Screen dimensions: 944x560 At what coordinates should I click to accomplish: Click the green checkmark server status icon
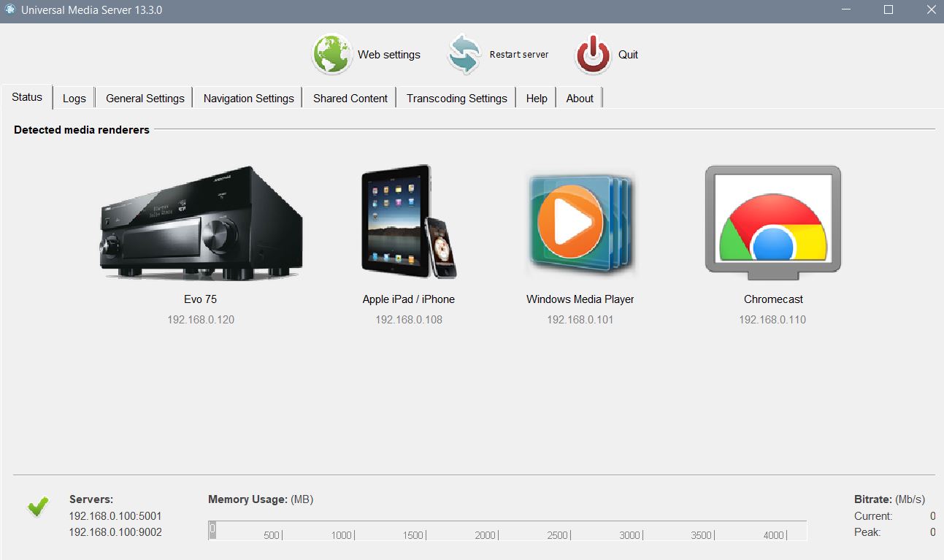point(38,506)
